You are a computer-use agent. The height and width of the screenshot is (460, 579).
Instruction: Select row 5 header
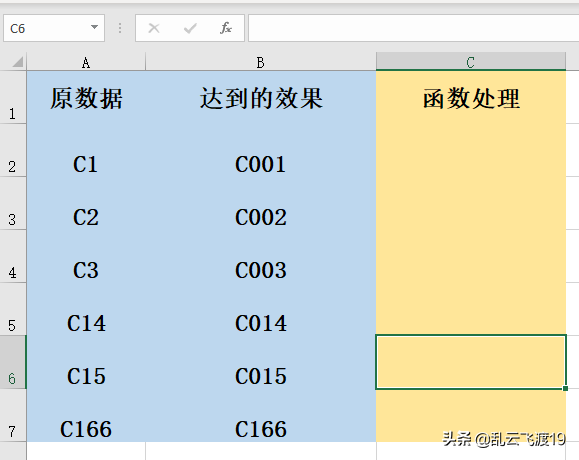pyautogui.click(x=13, y=309)
